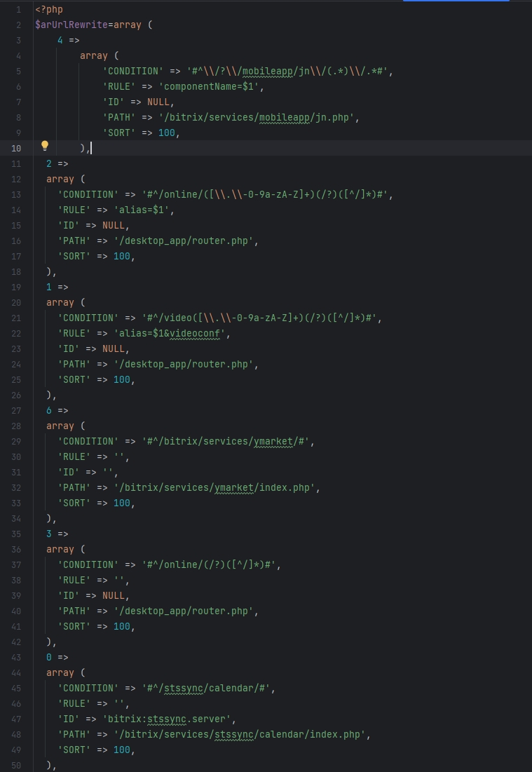Click the array keyword after $arUrlRewrite=

[x=127, y=25]
